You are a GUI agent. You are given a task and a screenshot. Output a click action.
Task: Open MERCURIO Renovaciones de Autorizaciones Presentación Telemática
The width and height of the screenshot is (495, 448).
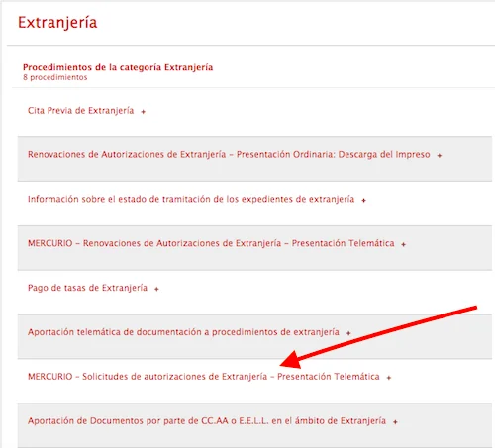click(211, 243)
